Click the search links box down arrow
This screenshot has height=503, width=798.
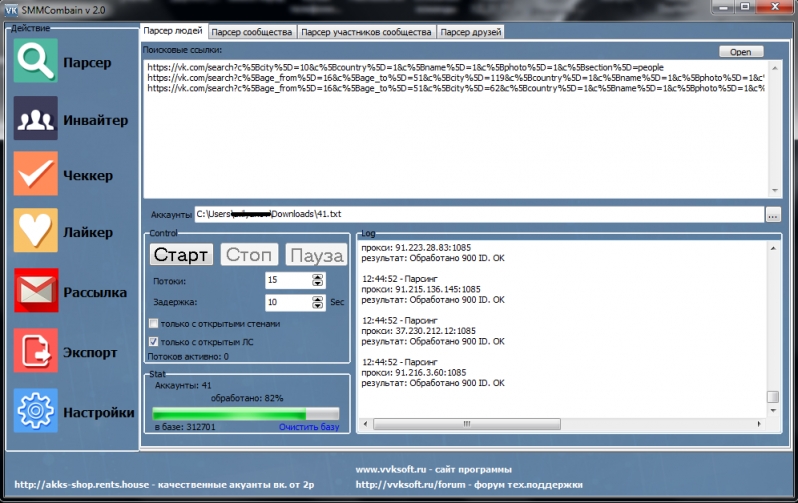(774, 190)
